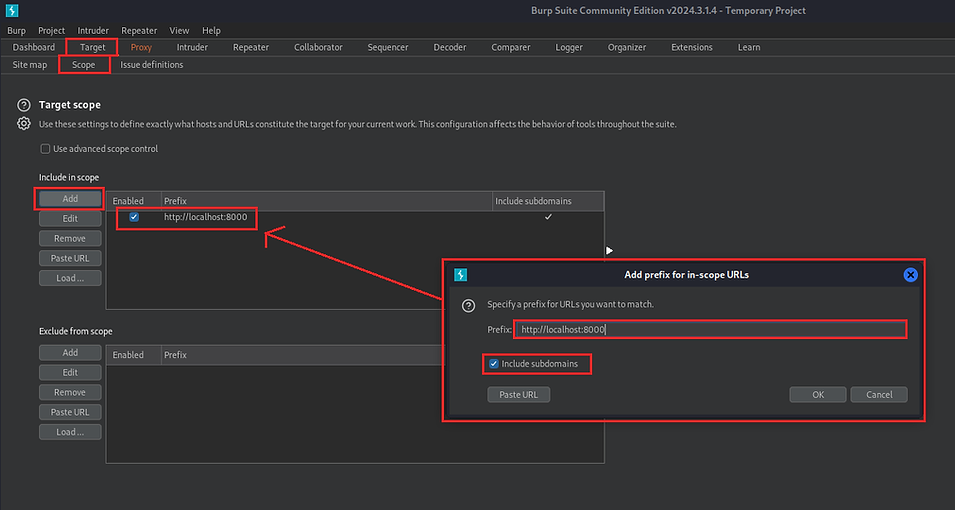Select the Scope sub-tab
The width and height of the screenshot is (955, 510).
click(x=83, y=65)
